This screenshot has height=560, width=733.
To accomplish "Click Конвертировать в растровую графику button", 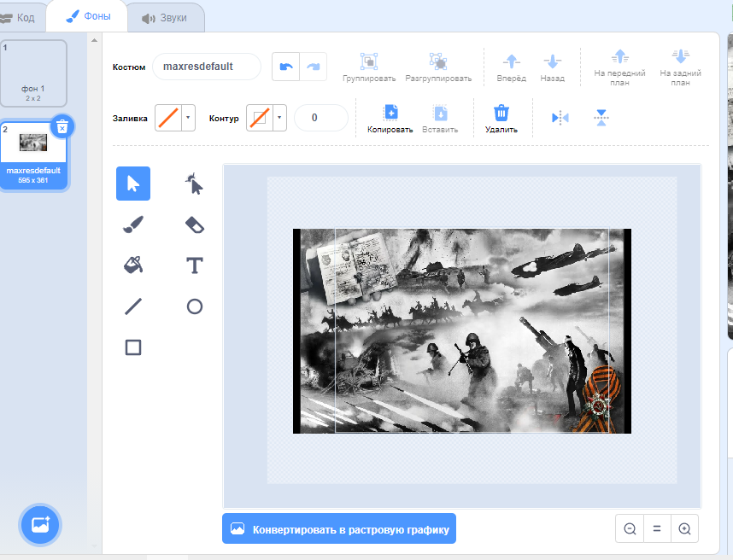I will coord(339,529).
